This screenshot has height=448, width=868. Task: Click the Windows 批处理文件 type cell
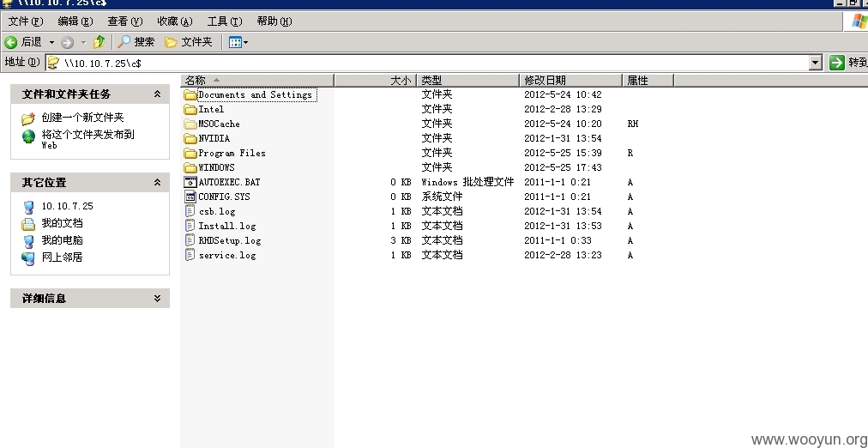[x=467, y=182]
